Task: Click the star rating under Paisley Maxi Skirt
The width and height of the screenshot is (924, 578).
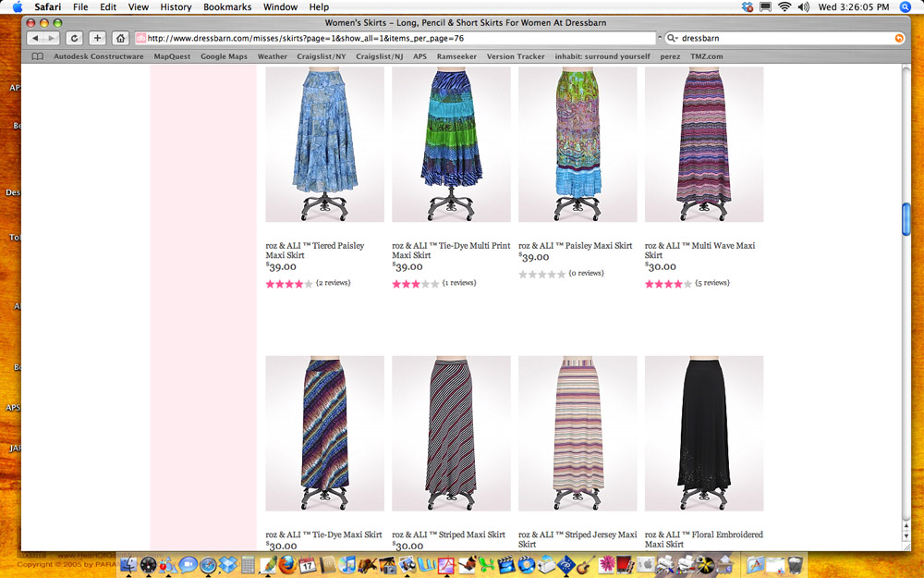Action: [x=541, y=275]
